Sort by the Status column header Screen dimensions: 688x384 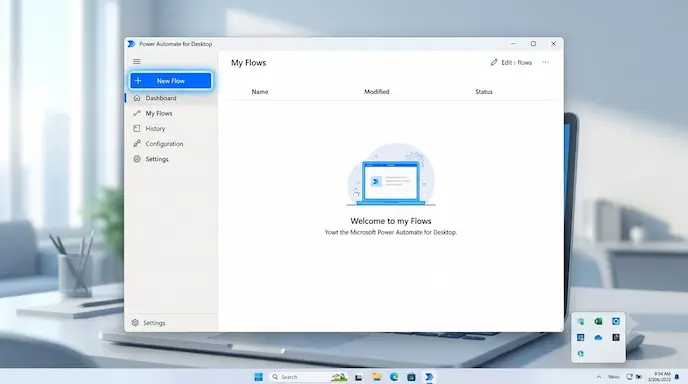pos(484,92)
